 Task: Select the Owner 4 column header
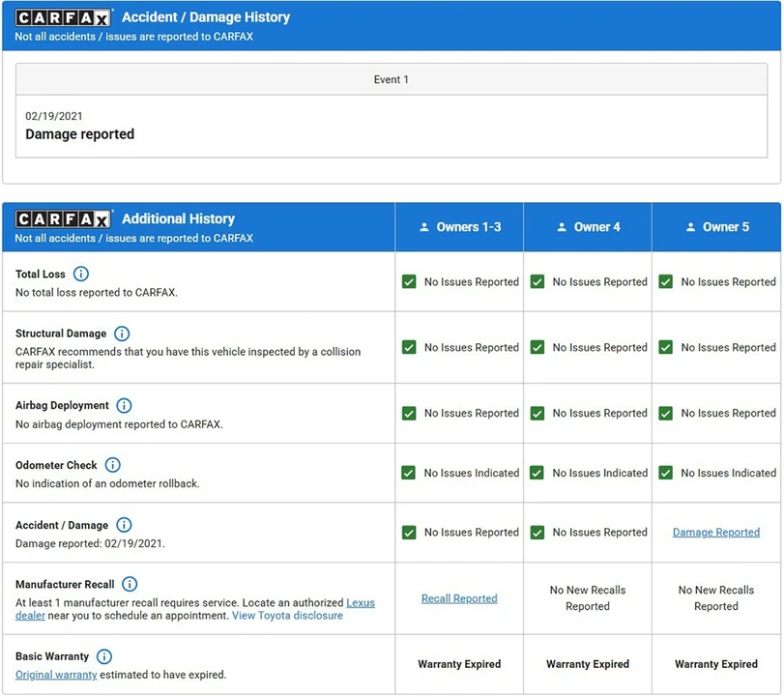point(588,227)
